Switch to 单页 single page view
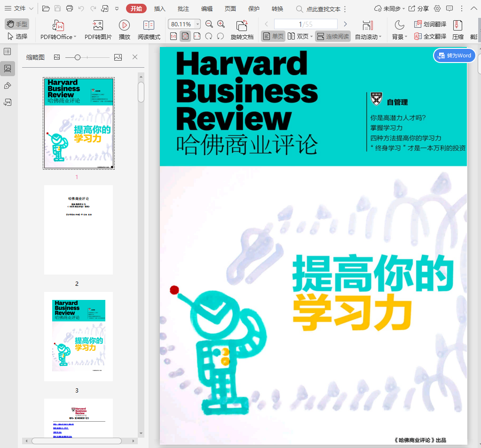Viewport: 481px width, 448px height. [x=273, y=36]
